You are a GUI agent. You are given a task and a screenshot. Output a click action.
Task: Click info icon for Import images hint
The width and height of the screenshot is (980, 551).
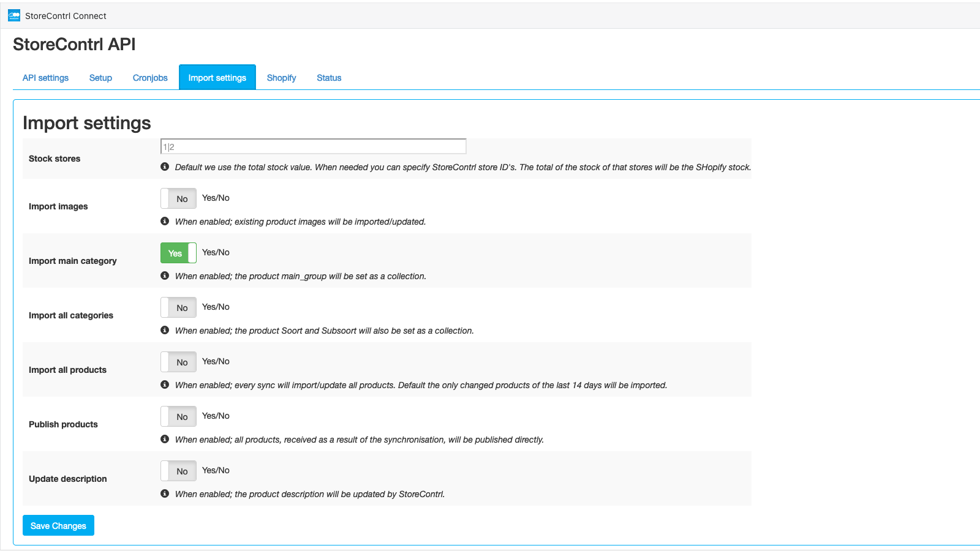[165, 221]
